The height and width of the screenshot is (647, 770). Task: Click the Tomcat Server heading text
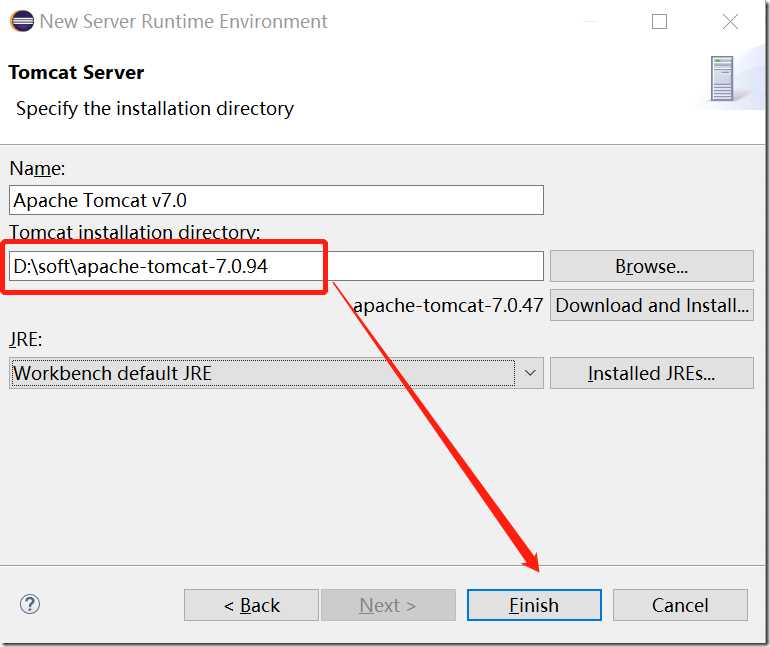coord(76,73)
